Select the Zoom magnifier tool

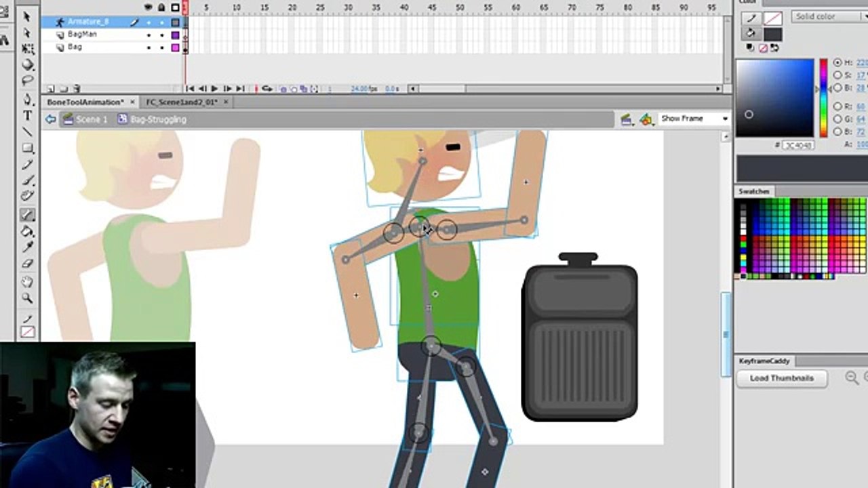click(27, 298)
